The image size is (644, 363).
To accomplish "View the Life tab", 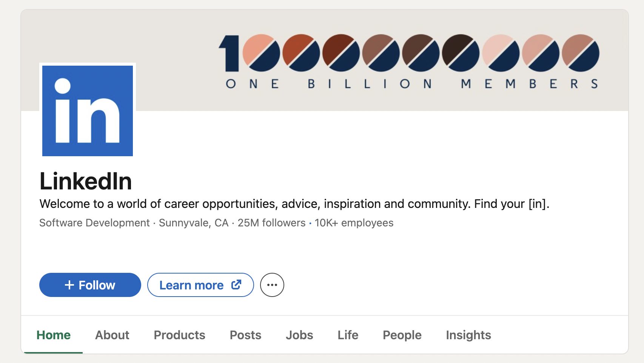I will coord(347,335).
